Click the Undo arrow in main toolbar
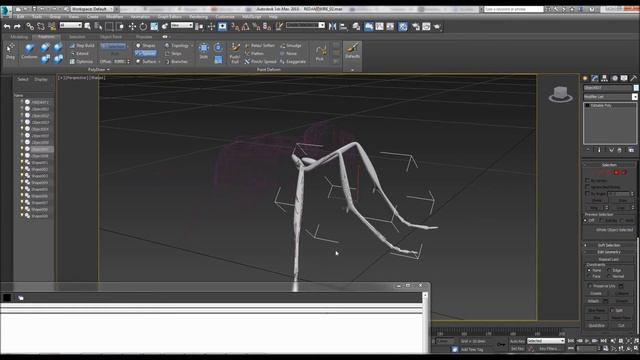Viewport: 640px width, 360px height. [7, 27]
